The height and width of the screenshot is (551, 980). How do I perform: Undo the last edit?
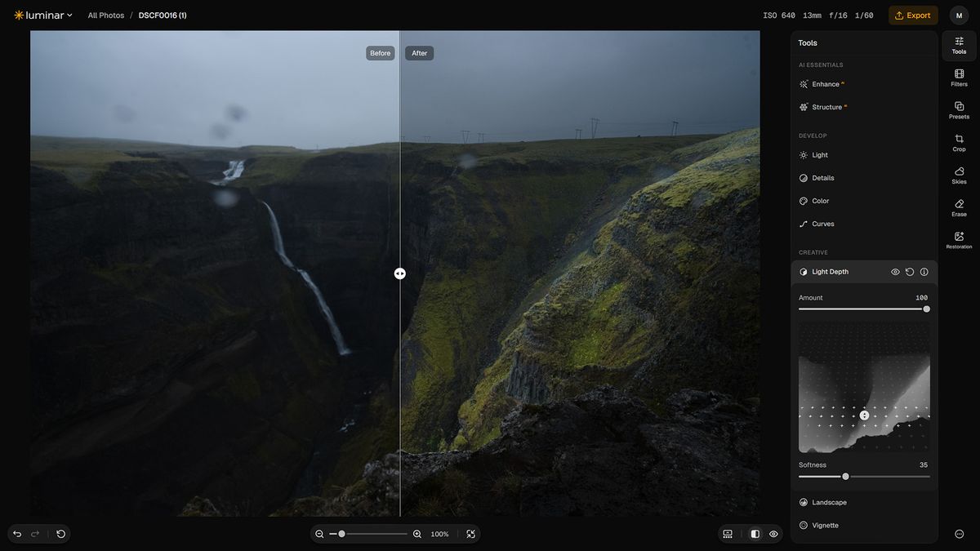click(x=17, y=534)
